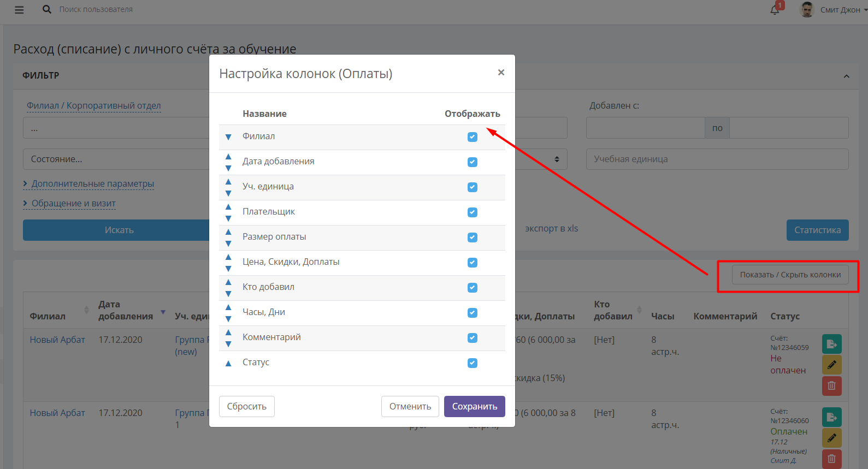Screen dimensions: 868x469
Task: Uncheck the Филиал column checkbox
Action: (x=473, y=137)
